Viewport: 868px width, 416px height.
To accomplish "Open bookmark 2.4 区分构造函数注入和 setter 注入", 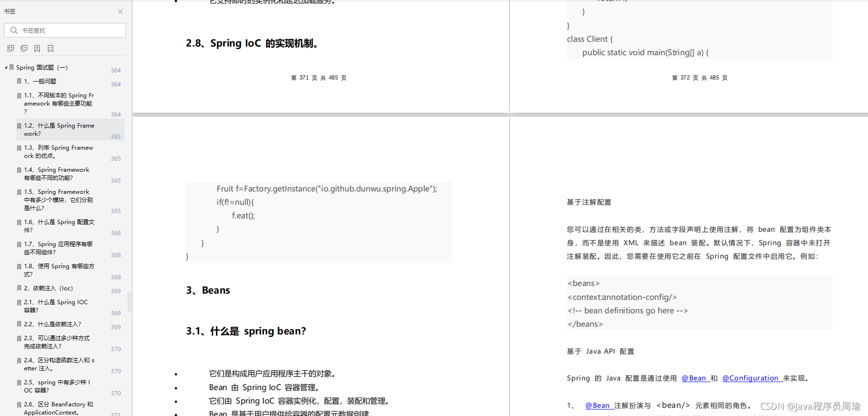I will tap(59, 364).
